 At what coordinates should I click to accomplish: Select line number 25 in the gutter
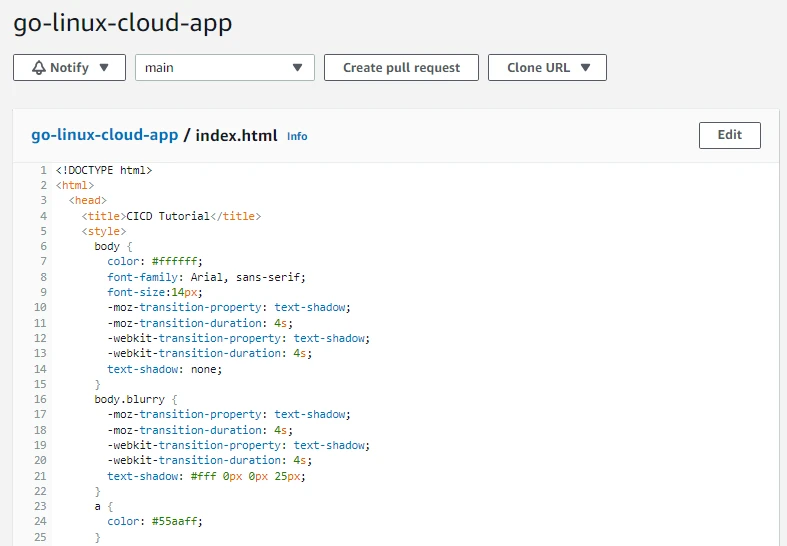[40, 538]
